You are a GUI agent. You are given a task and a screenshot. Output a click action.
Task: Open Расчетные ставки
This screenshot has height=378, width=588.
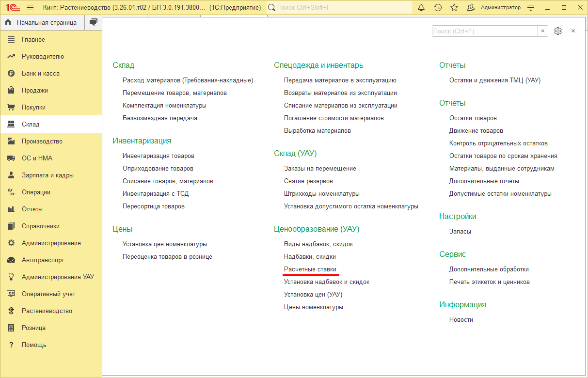(x=310, y=269)
